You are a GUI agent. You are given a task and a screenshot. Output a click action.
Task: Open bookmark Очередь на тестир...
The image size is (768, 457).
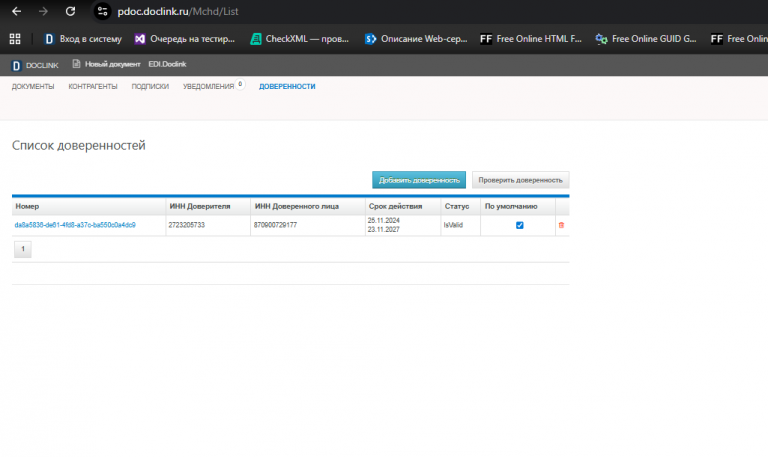point(185,39)
